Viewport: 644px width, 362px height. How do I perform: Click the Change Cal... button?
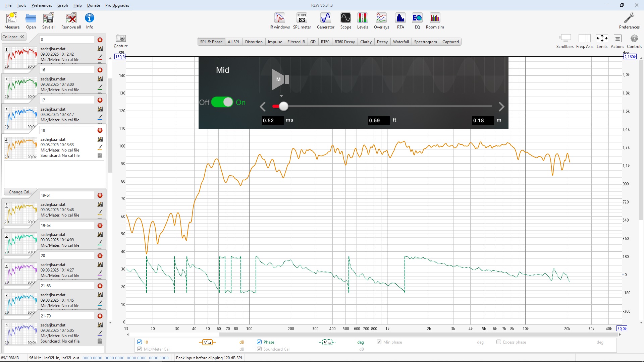click(20, 192)
